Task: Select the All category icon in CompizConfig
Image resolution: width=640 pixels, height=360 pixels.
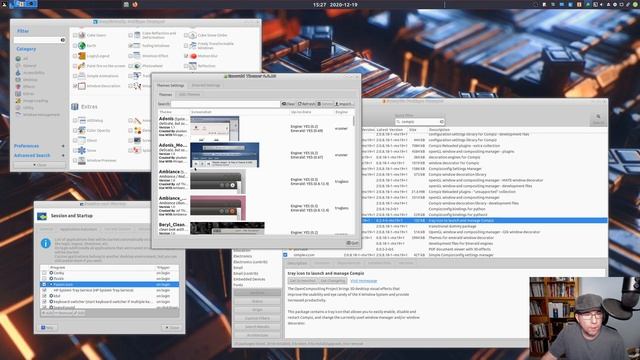Action: point(18,58)
